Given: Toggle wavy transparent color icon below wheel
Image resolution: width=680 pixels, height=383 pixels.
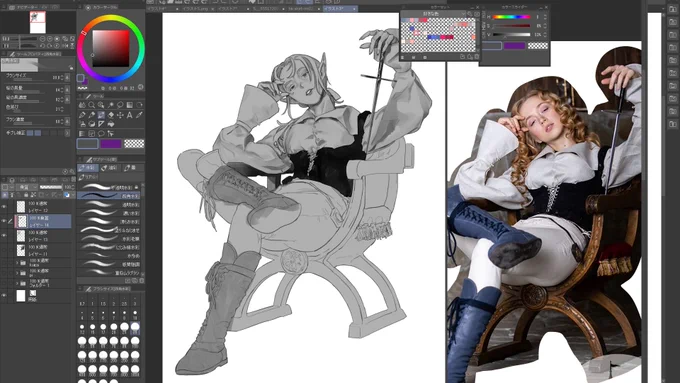Looking at the screenshot, I should click(x=82, y=88).
